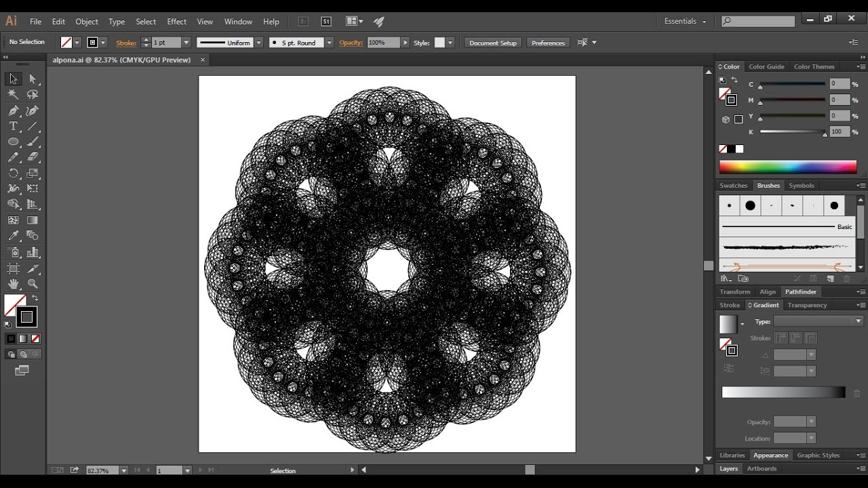Open the Essentials workspace dropdown

tap(685, 21)
